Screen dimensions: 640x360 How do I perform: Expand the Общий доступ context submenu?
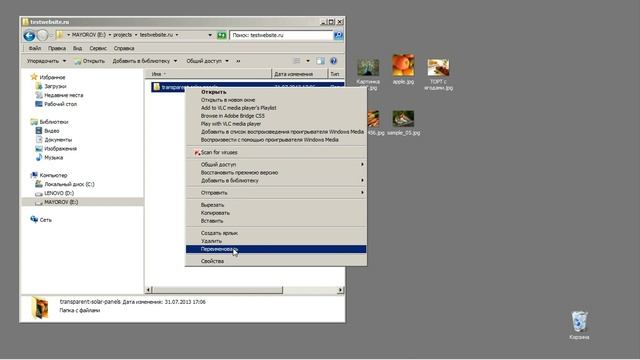pyautogui.click(x=276, y=164)
